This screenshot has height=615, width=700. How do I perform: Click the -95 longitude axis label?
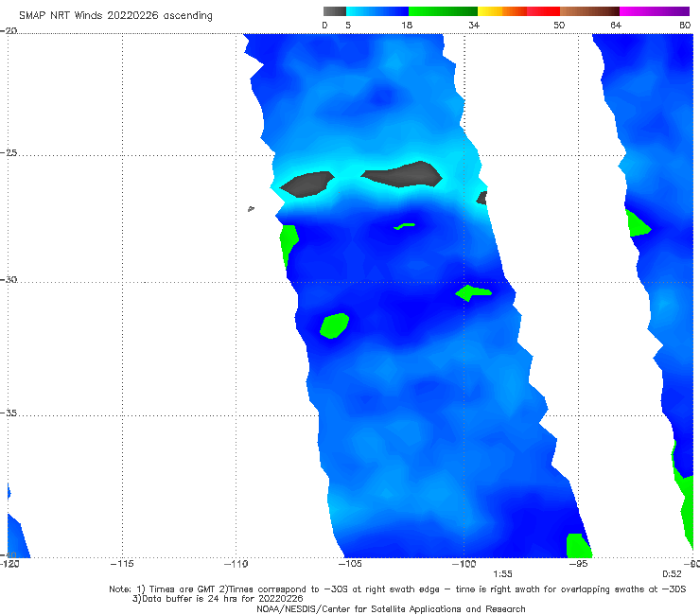tap(579, 564)
